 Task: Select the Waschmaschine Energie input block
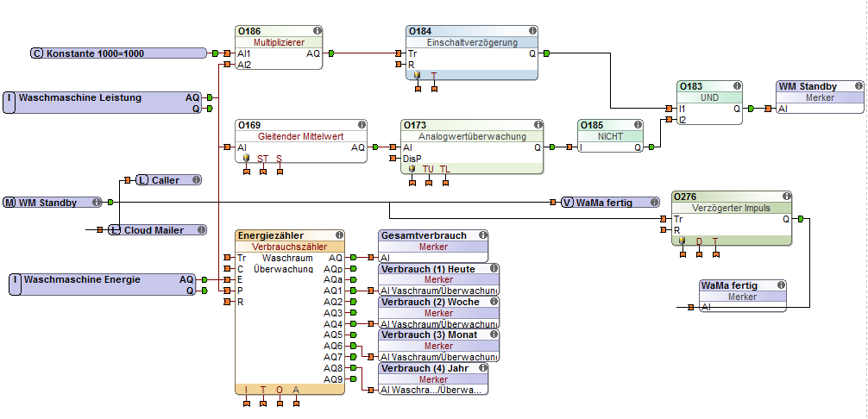coord(103,285)
